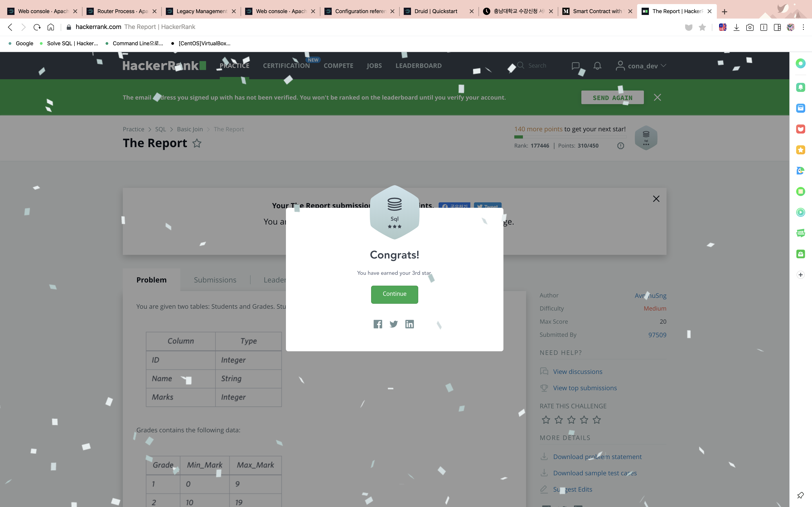Click the browser reload page icon
Viewport: 812px width, 507px height.
tap(37, 27)
